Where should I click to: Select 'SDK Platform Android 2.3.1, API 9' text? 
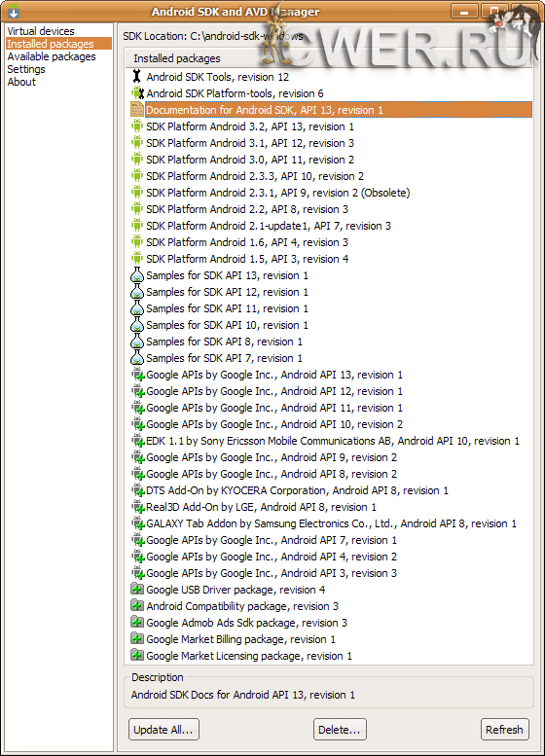click(x=277, y=193)
